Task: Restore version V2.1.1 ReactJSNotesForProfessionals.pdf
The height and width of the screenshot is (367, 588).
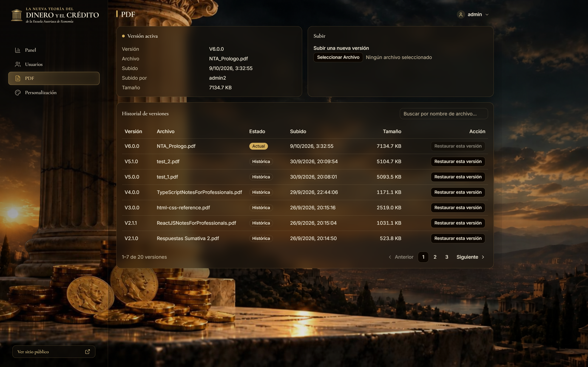Action: [458, 223]
